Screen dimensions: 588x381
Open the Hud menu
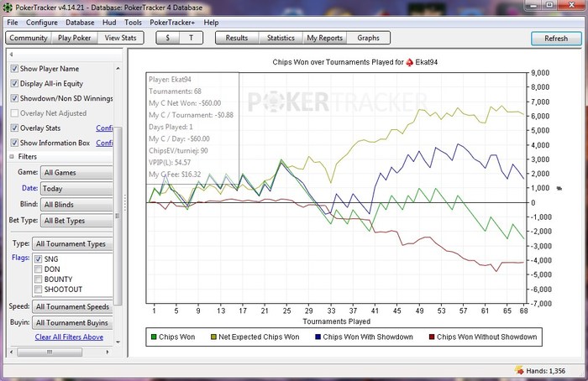[x=109, y=23]
